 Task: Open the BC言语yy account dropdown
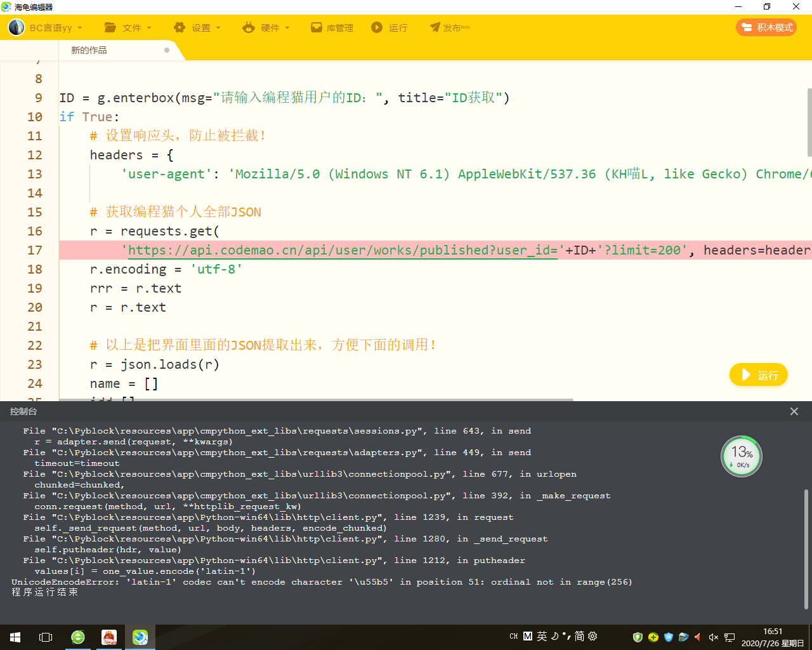[x=55, y=28]
